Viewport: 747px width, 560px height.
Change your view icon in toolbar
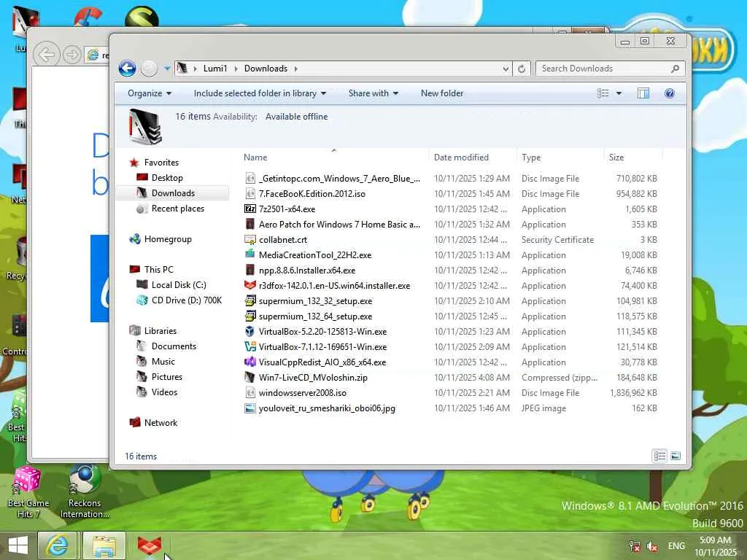point(603,93)
